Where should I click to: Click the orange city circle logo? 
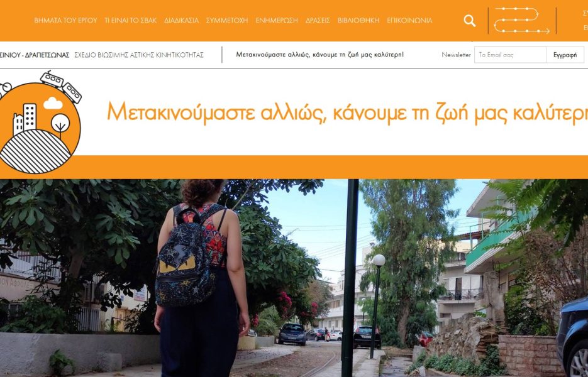[40, 128]
